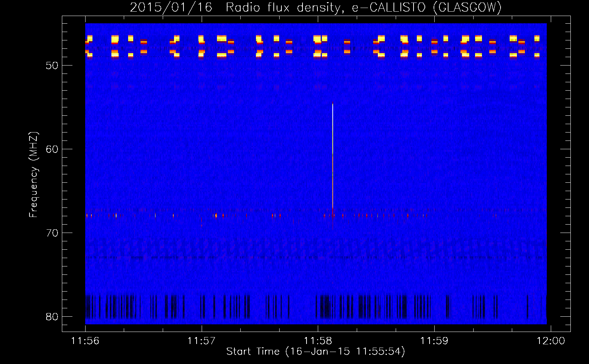Click the last yellow interference block at top-right
Image resolution: width=589 pixels, height=364 pixels.
(537, 38)
